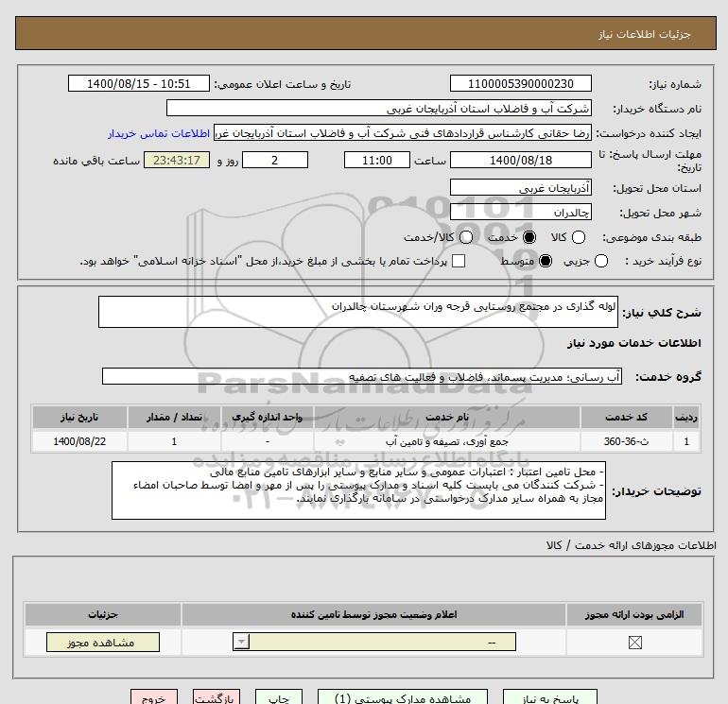The height and width of the screenshot is (704, 728).
Task: Click response deadline date 1400/08/18 field
Action: [520, 160]
